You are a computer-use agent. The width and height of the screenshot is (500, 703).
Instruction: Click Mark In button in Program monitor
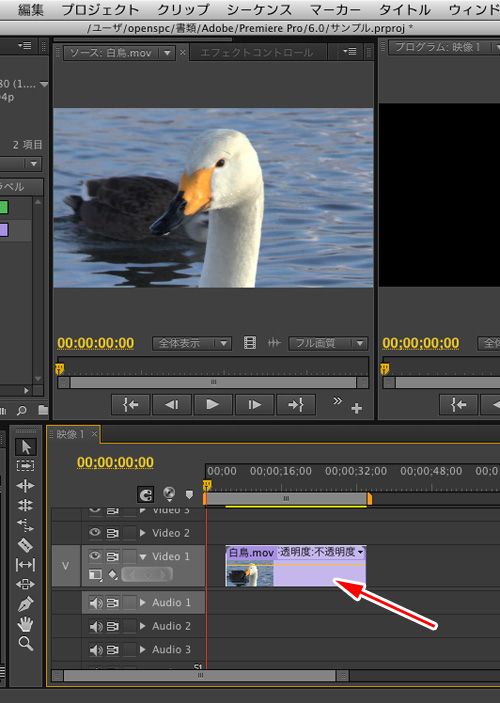point(458,405)
